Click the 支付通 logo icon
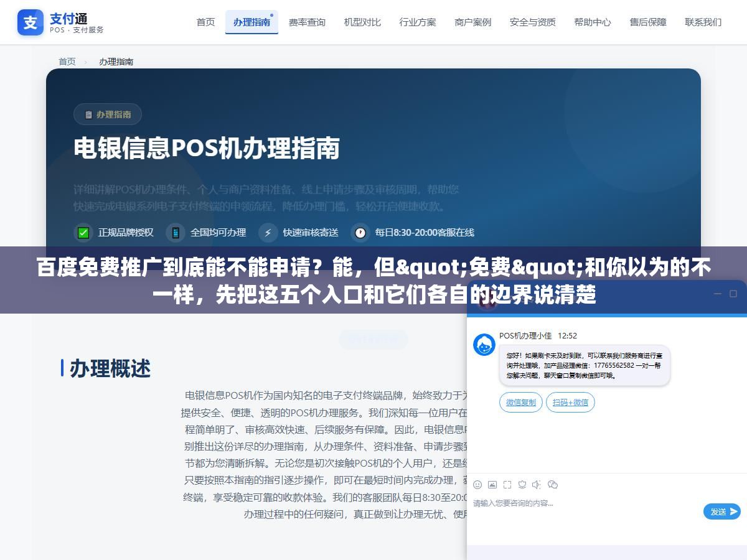 click(x=31, y=22)
